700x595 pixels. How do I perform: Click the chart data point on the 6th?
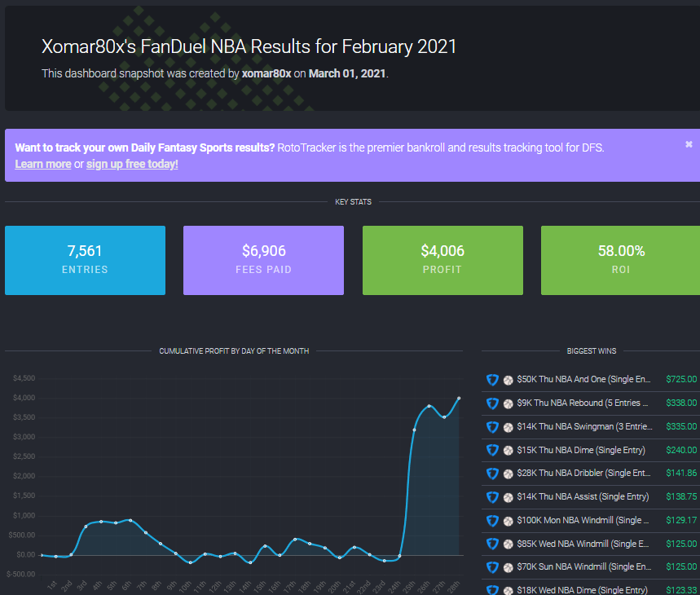click(130, 520)
